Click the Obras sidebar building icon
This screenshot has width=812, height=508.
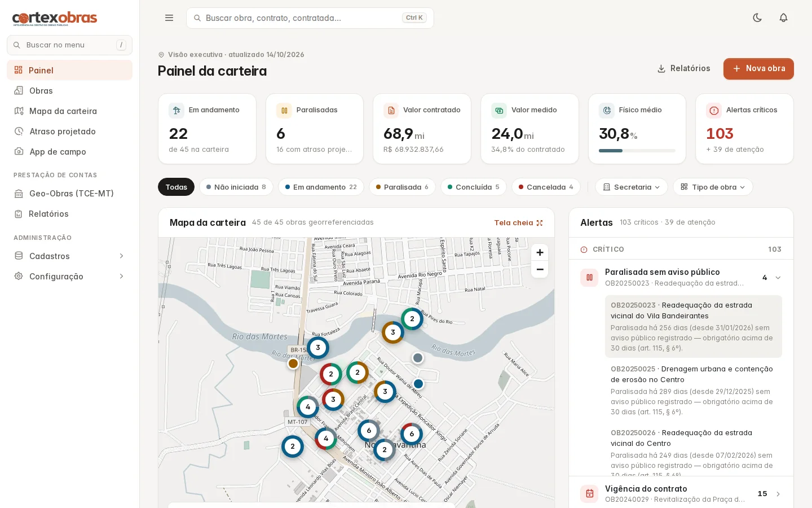[19, 90]
